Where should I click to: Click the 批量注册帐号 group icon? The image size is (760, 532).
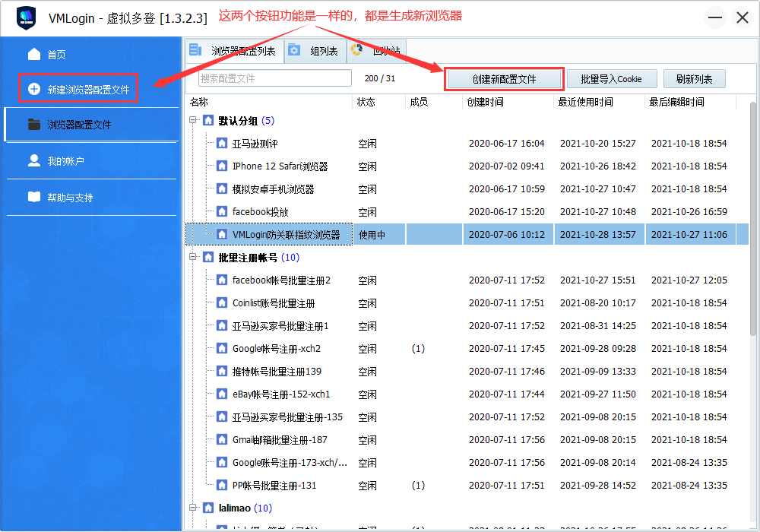pyautogui.click(x=208, y=258)
